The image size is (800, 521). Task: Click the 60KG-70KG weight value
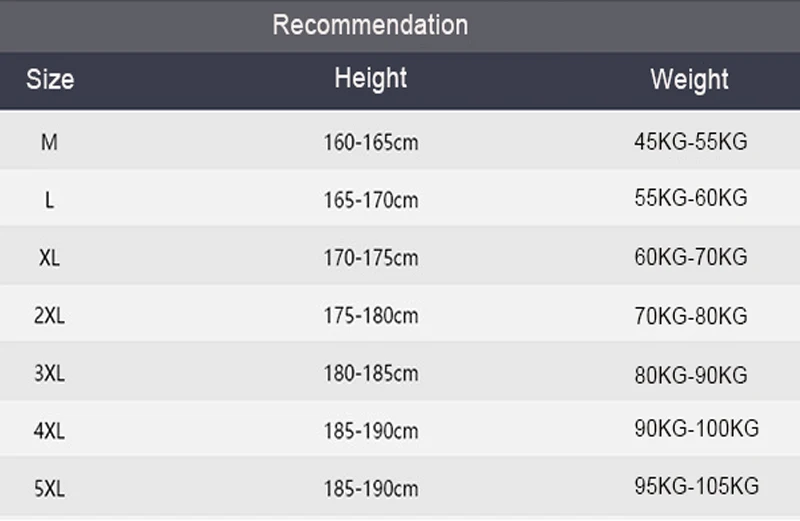tap(690, 258)
